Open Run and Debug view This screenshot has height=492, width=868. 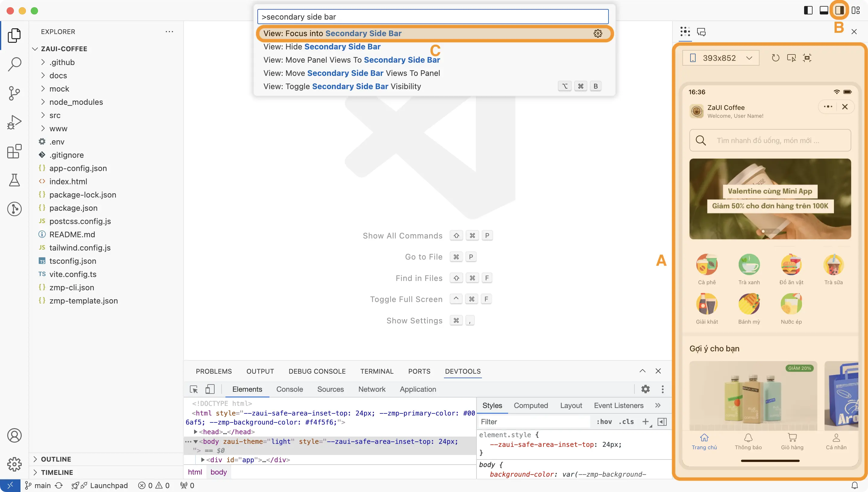tap(14, 122)
